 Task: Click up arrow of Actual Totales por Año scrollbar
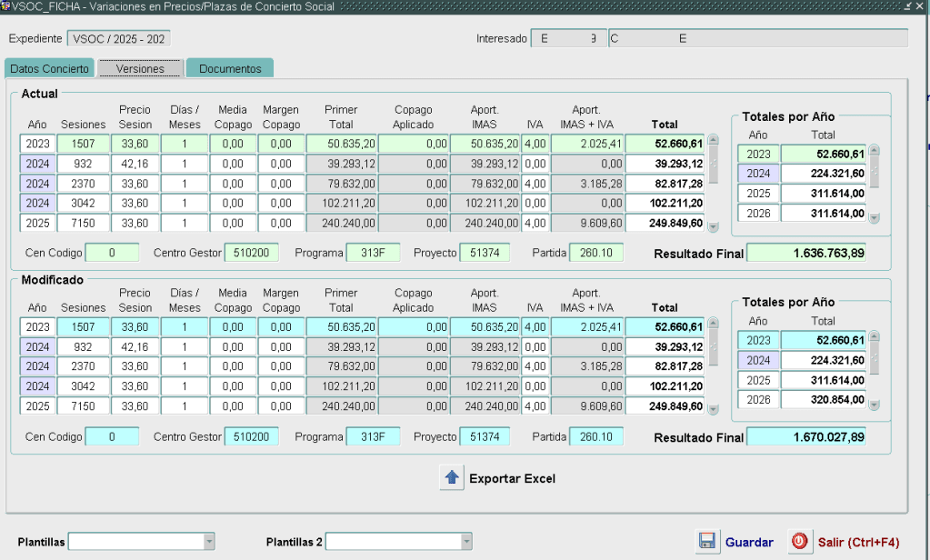coord(875,151)
